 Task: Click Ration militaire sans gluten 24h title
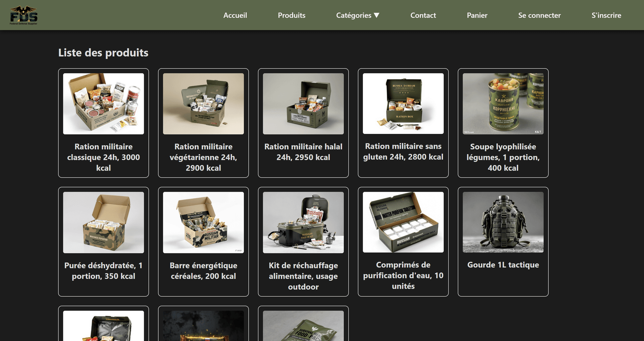(x=403, y=151)
